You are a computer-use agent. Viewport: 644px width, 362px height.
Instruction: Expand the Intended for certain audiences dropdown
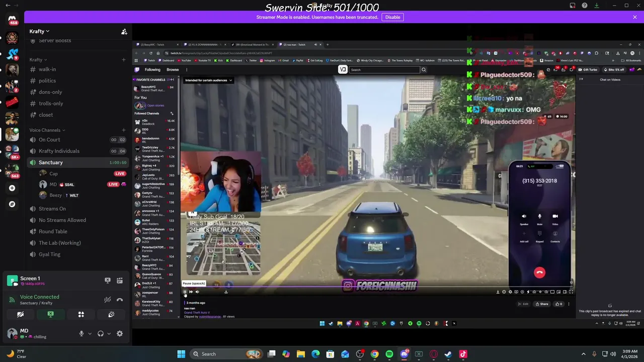(x=208, y=80)
